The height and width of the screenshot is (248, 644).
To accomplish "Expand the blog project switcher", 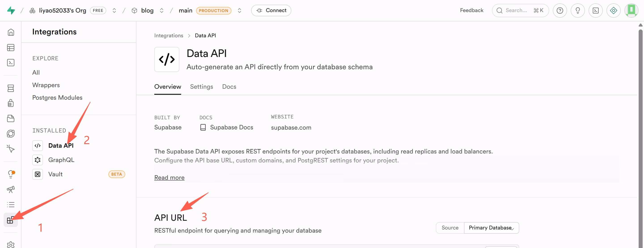I will click(x=161, y=11).
